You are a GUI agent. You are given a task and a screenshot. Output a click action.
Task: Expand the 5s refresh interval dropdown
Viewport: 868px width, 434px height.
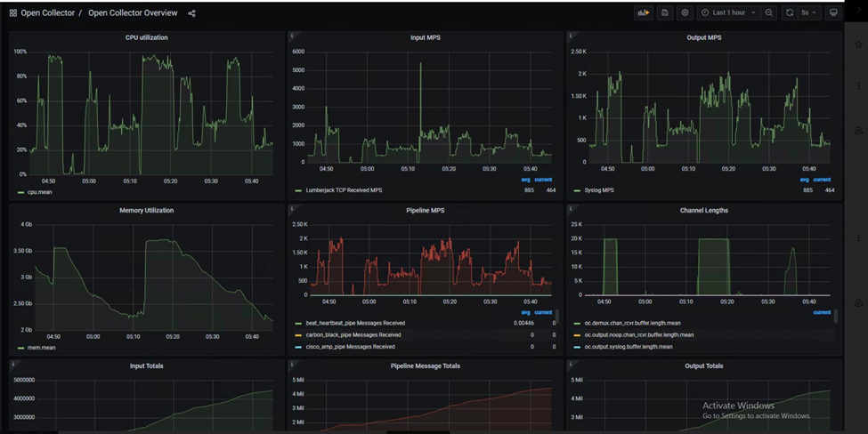coord(808,13)
